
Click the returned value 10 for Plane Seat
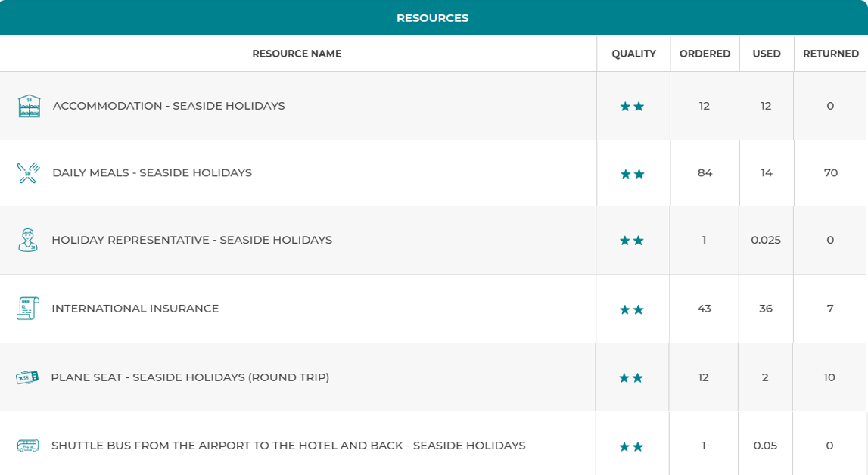coord(829,377)
